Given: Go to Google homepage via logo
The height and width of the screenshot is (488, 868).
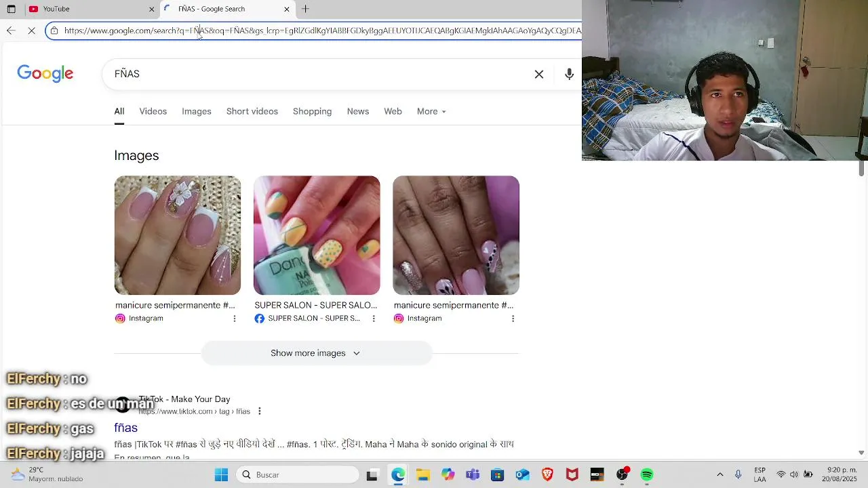Looking at the screenshot, I should point(45,74).
